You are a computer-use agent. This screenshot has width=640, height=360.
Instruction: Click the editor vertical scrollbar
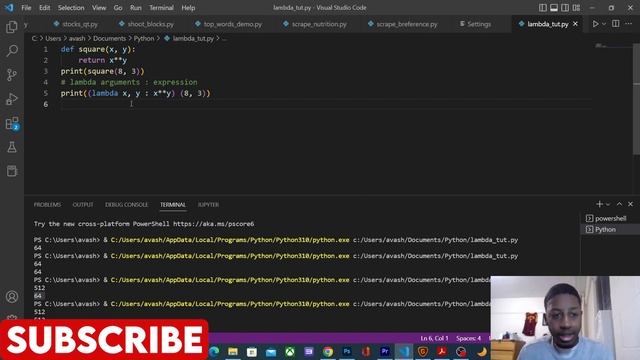[x=636, y=98]
